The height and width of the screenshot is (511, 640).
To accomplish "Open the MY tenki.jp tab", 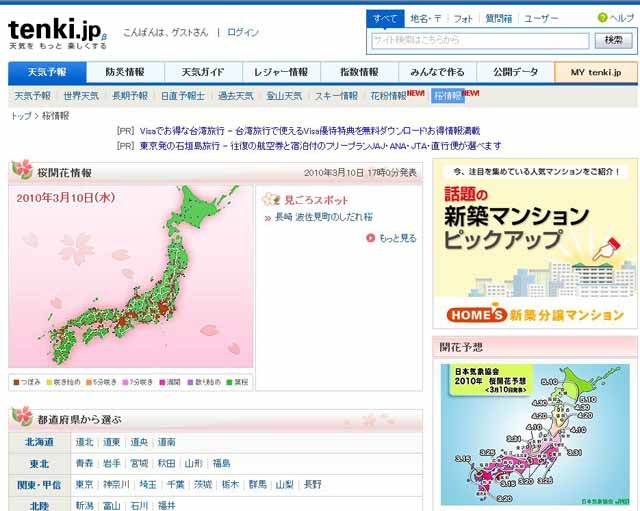I will point(595,72).
